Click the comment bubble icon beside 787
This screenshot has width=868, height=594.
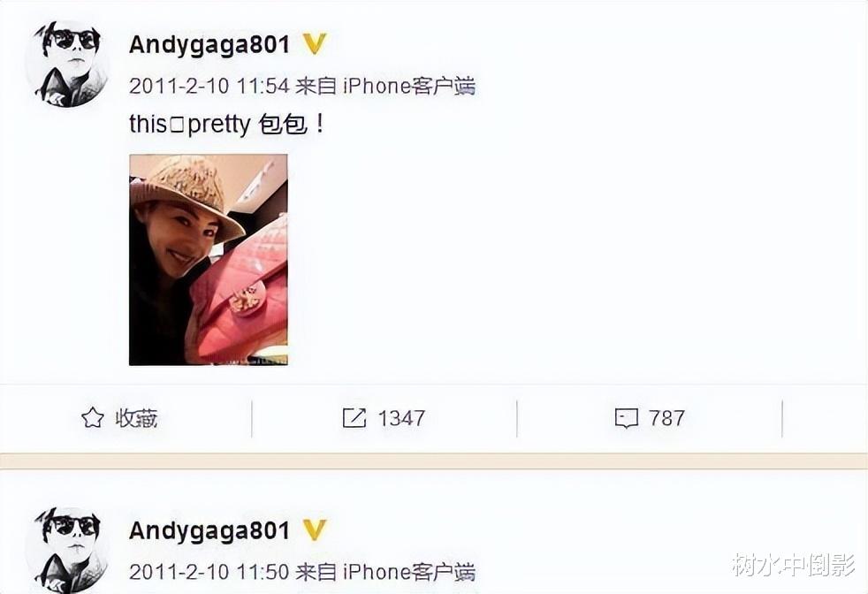(626, 418)
